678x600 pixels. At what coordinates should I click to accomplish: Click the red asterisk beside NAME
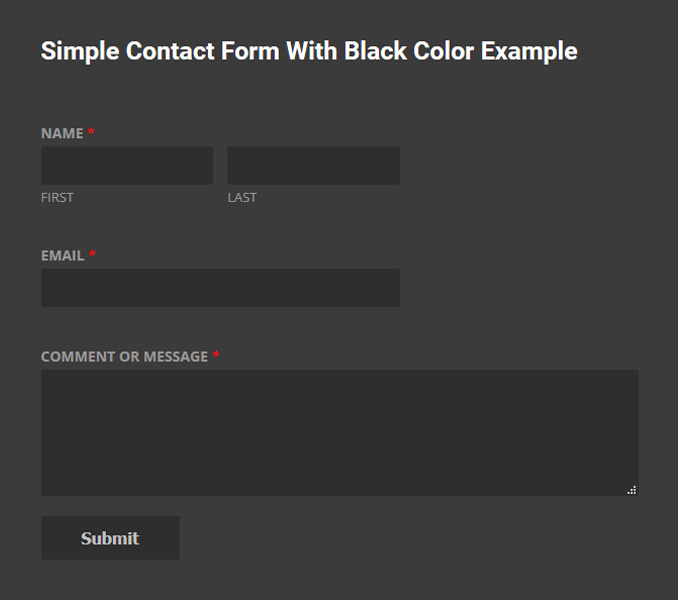pos(92,134)
